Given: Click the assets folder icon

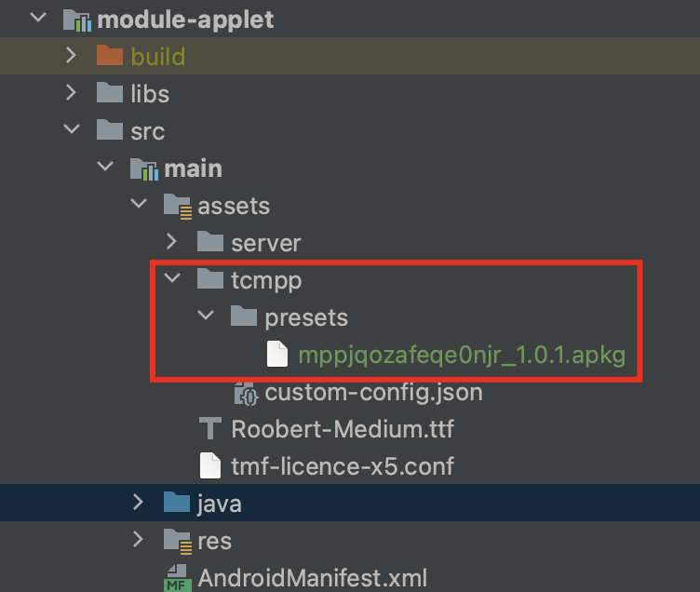Looking at the screenshot, I should [177, 206].
